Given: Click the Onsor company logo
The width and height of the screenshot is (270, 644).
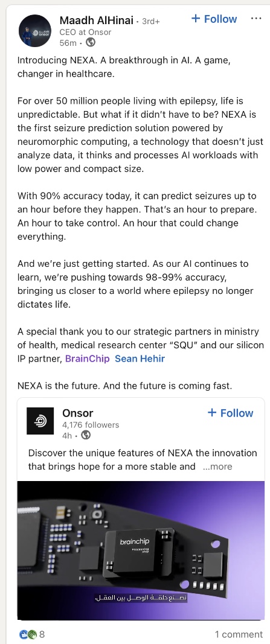Looking at the screenshot, I should click(40, 421).
